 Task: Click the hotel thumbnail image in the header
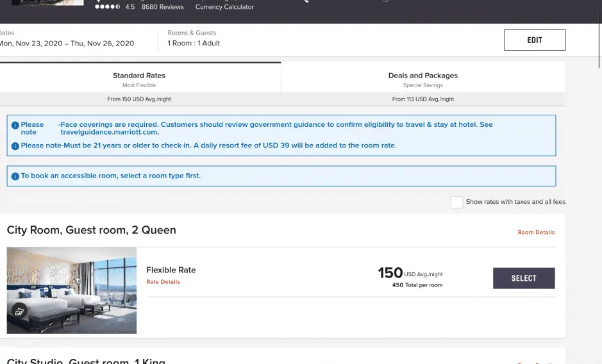(x=47, y=3)
